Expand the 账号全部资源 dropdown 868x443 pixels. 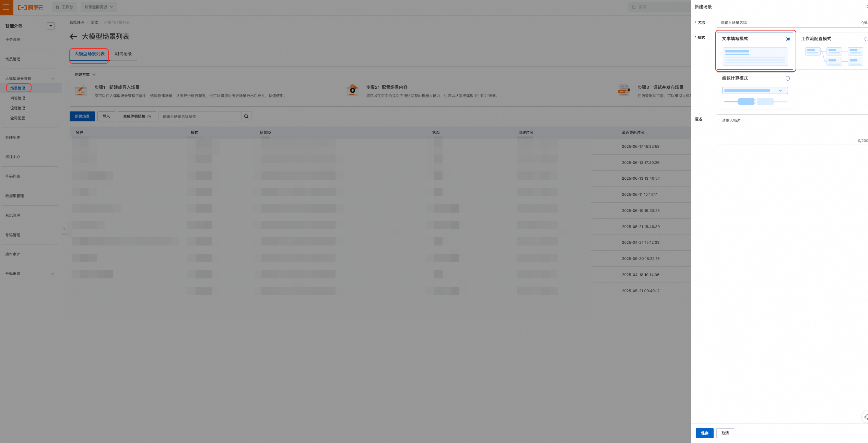(99, 7)
